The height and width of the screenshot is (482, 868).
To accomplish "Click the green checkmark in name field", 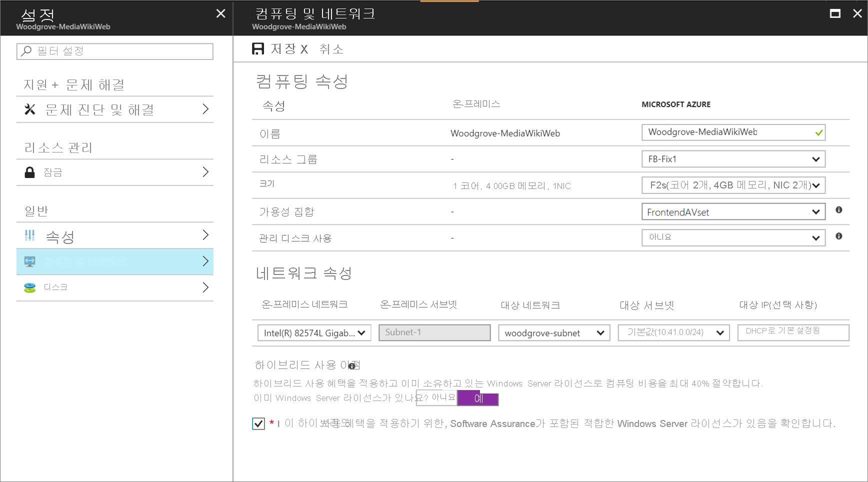I will tap(818, 133).
